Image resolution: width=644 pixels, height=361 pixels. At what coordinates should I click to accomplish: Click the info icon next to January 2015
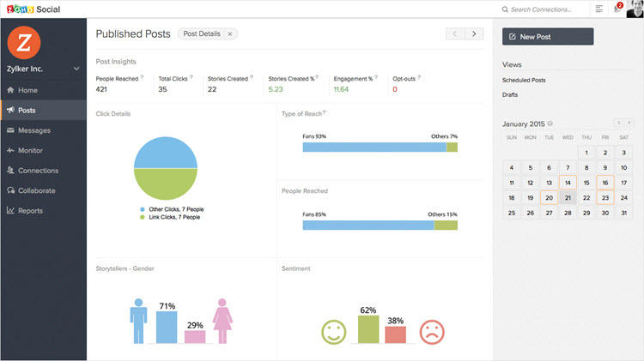(550, 123)
